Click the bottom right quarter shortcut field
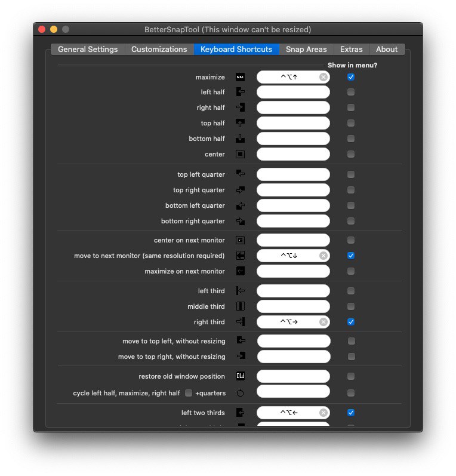Viewport: 456px width, 476px height. tap(293, 222)
